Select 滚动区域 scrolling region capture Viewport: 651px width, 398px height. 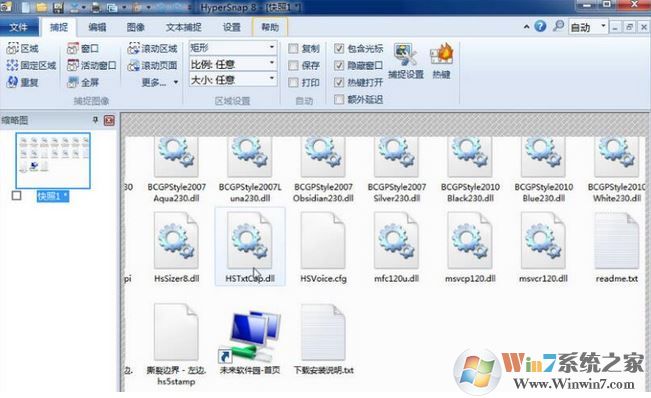click(152, 49)
